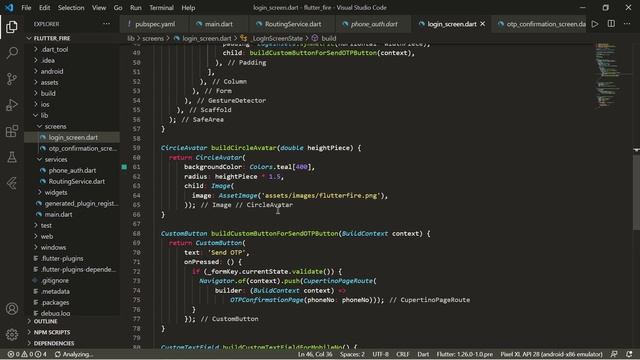Open the .gitignore file

coord(54,280)
